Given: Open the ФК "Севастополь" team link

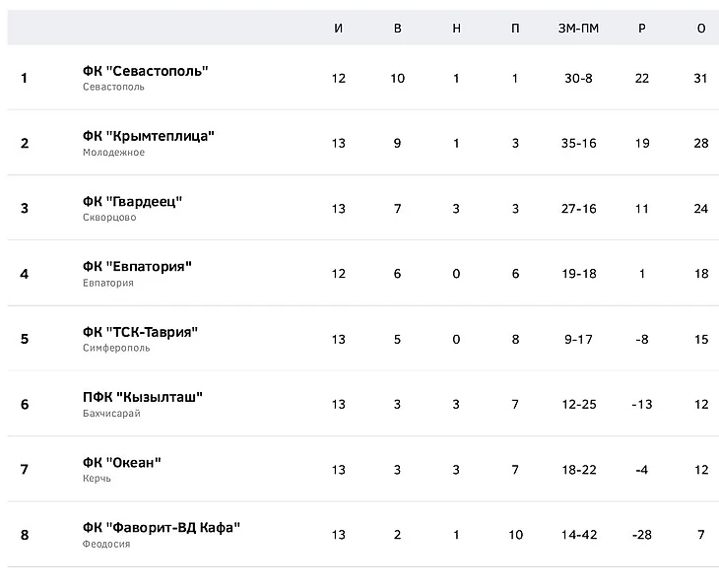Looking at the screenshot, I should coord(146,71).
